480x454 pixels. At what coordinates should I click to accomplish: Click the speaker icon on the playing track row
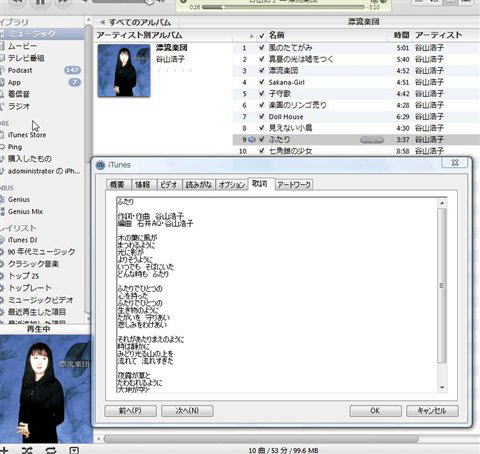[x=252, y=140]
